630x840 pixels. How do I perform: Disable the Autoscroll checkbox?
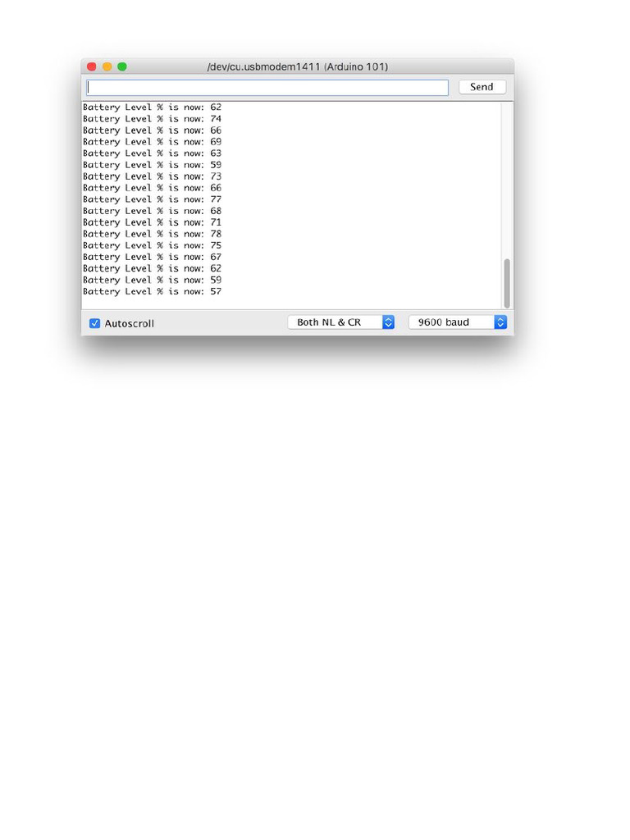95,323
